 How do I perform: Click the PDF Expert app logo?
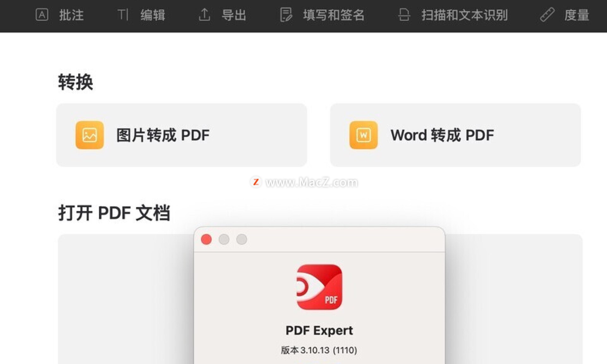[x=319, y=287]
